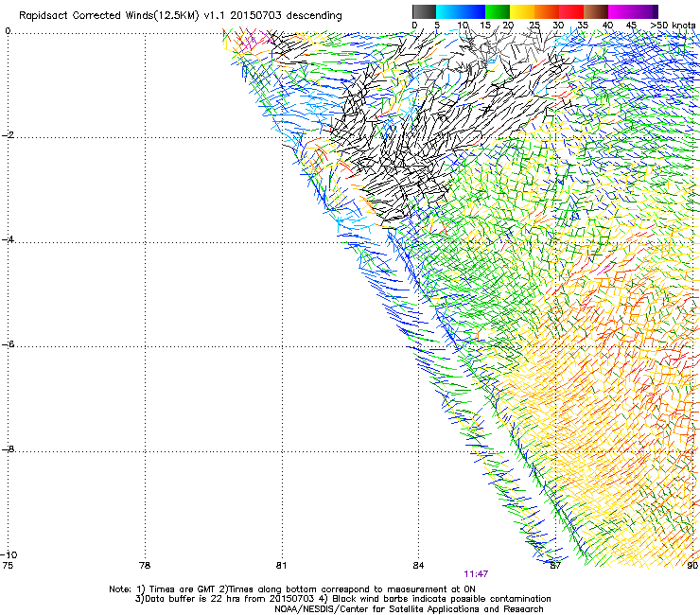Click the 'Black wind barbs indicate possible contamination' note
Image resolution: width=700 pixels, height=615 pixels.
[x=442, y=599]
